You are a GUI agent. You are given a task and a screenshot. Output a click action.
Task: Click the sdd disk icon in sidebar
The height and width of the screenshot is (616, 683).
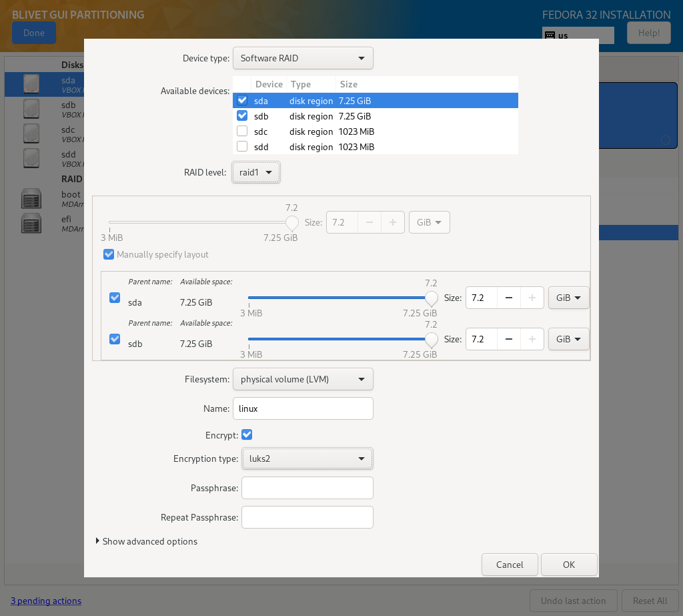click(31, 158)
